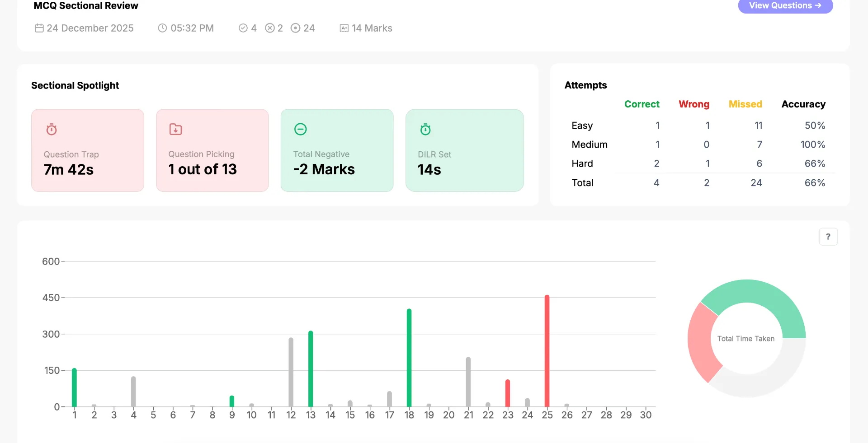The width and height of the screenshot is (868, 443).
Task: Click the marks icon beside 14 Marks
Action: (344, 28)
